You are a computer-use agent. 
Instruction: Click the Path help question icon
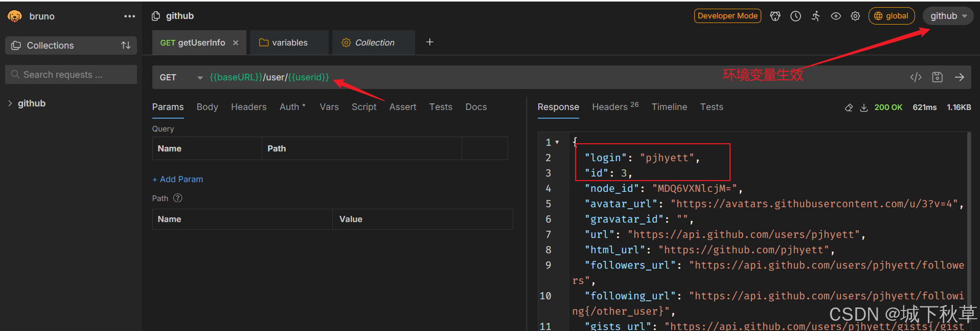(x=178, y=198)
